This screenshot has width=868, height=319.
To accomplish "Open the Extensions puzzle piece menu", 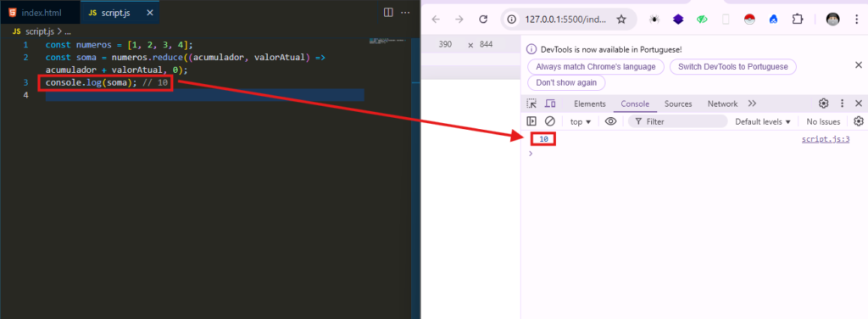I will coord(797,20).
